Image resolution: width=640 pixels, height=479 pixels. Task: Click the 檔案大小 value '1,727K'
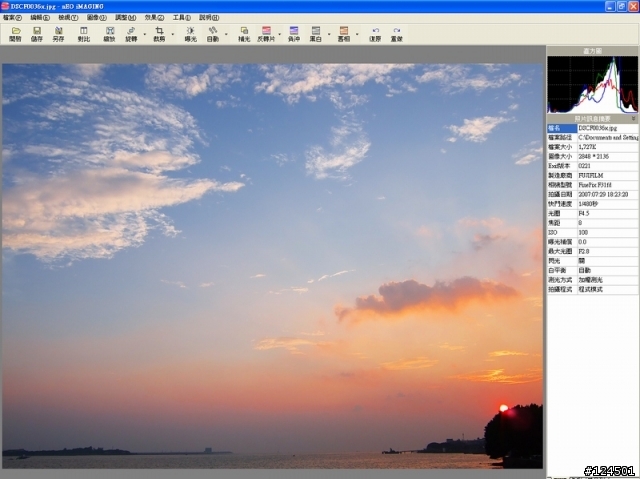click(587, 147)
